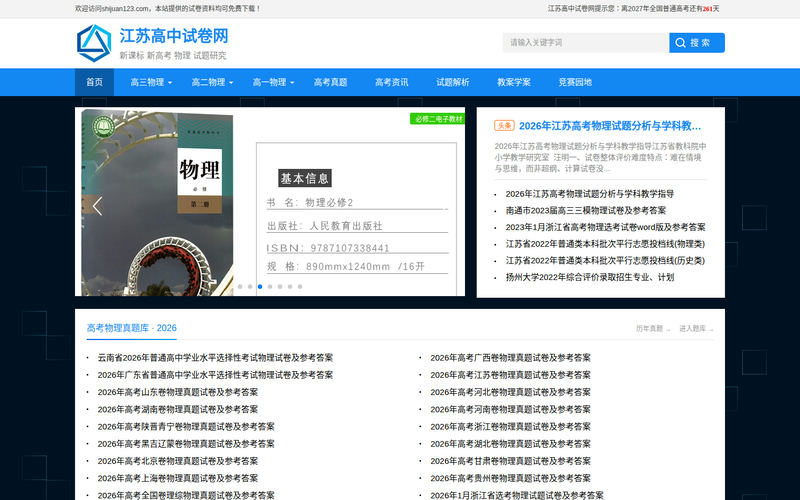Screen dimensions: 800x500
Task: Click the 高考 countdown notice with 261天
Action: pos(634,9)
